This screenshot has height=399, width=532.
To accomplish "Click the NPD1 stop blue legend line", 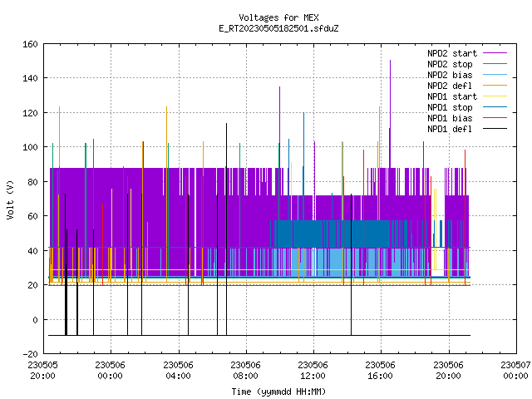I will click(495, 107).
